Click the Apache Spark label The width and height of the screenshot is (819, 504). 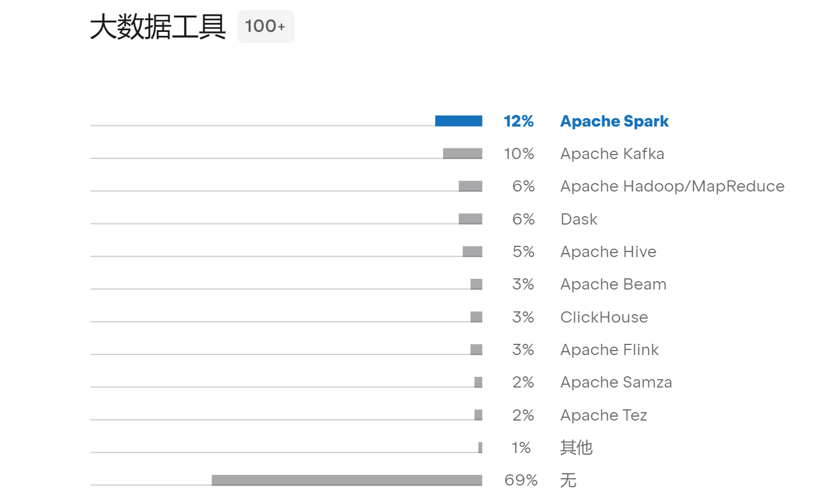615,122
